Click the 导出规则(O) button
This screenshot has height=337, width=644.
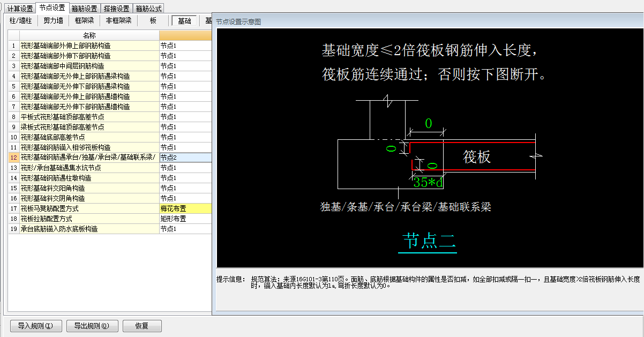[x=92, y=326]
